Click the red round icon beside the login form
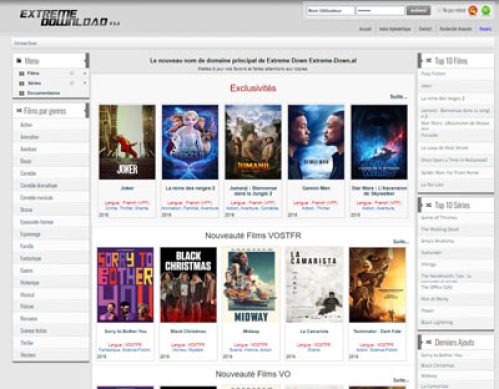 pyautogui.click(x=473, y=10)
